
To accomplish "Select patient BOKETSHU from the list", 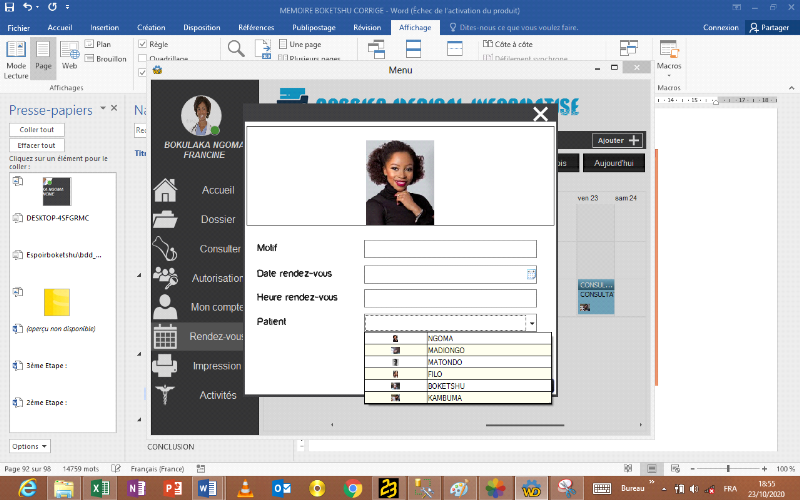I will point(458,386).
